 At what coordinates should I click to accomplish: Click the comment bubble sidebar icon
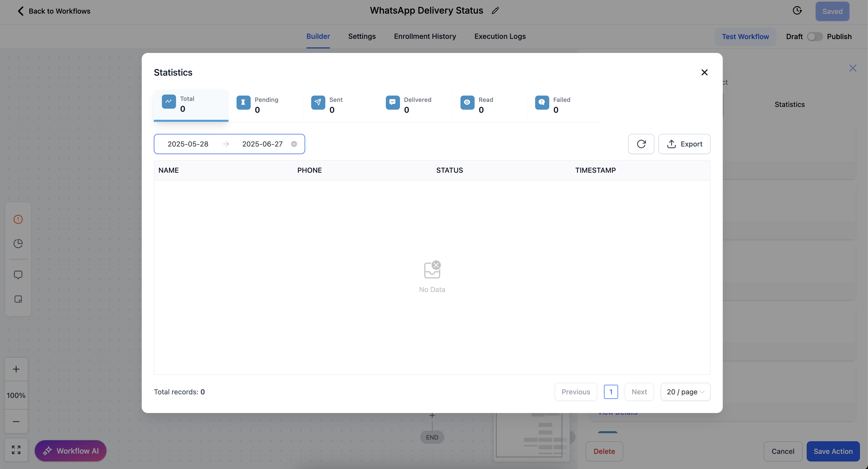18,275
